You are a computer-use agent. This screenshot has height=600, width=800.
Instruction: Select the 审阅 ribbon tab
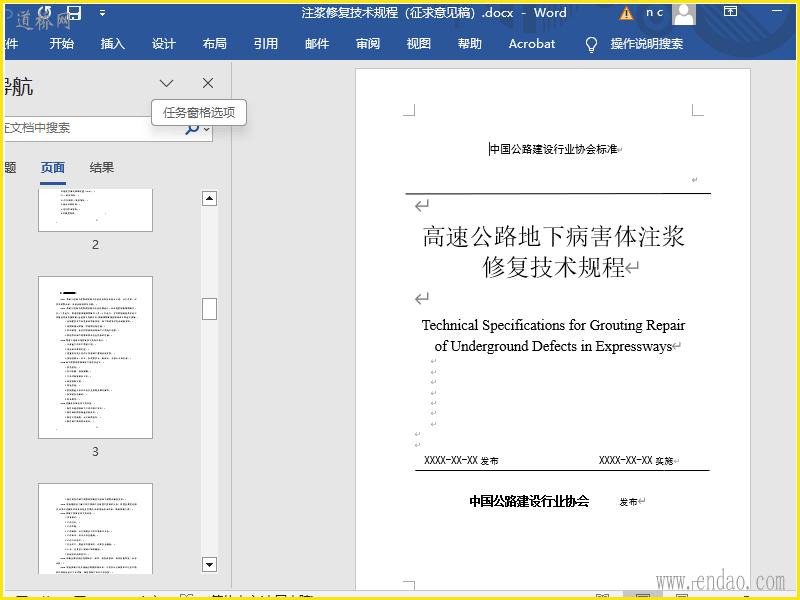click(x=368, y=44)
